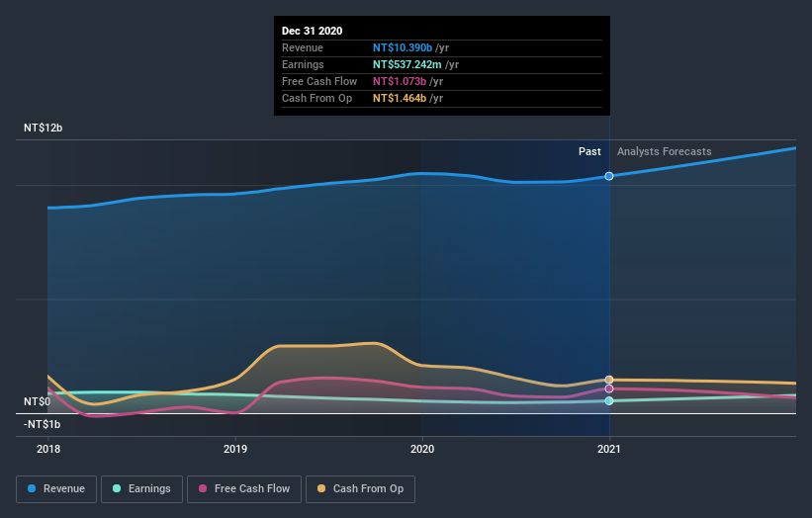
Task: Select the 2021 axis label
Action: tap(609, 449)
